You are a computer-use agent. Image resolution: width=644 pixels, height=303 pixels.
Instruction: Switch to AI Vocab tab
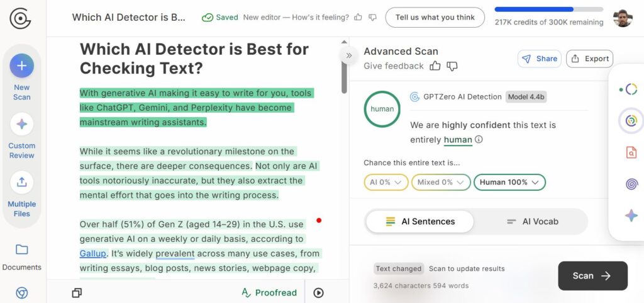coord(532,222)
